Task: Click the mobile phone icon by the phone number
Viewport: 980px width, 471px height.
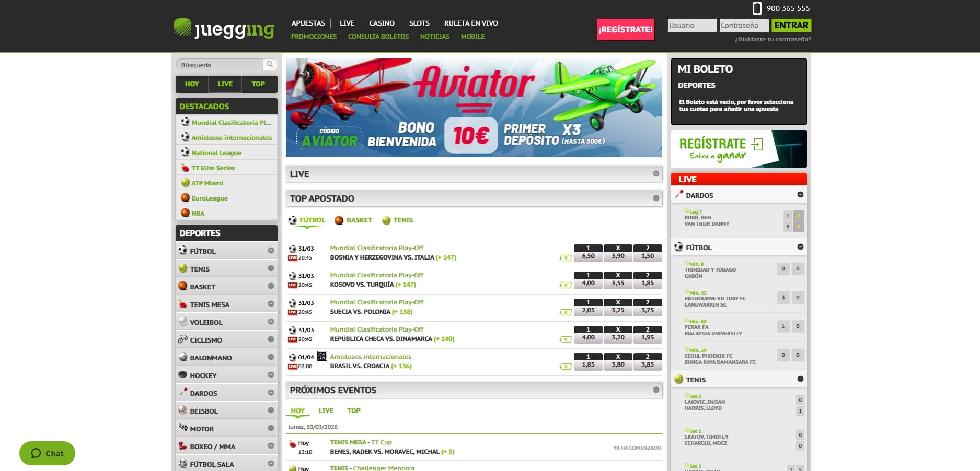Action: (757, 8)
